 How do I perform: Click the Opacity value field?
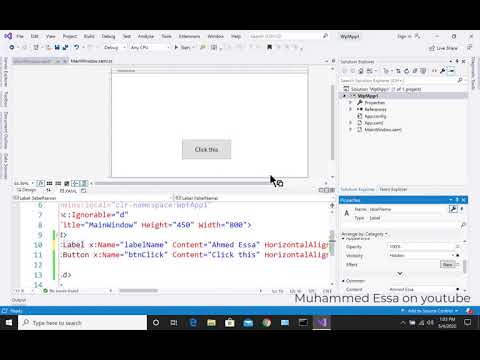tap(421, 247)
